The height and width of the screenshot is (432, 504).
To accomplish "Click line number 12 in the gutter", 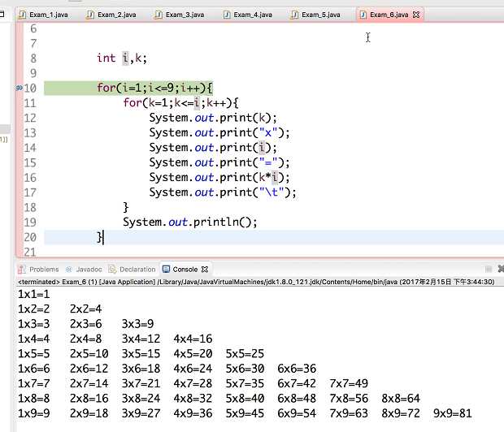I will point(30,118).
